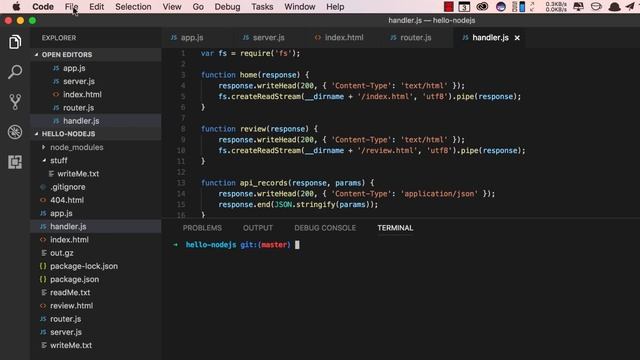This screenshot has width=640, height=360.
Task: Open the Extensions view in activity bar
Action: 15,162
